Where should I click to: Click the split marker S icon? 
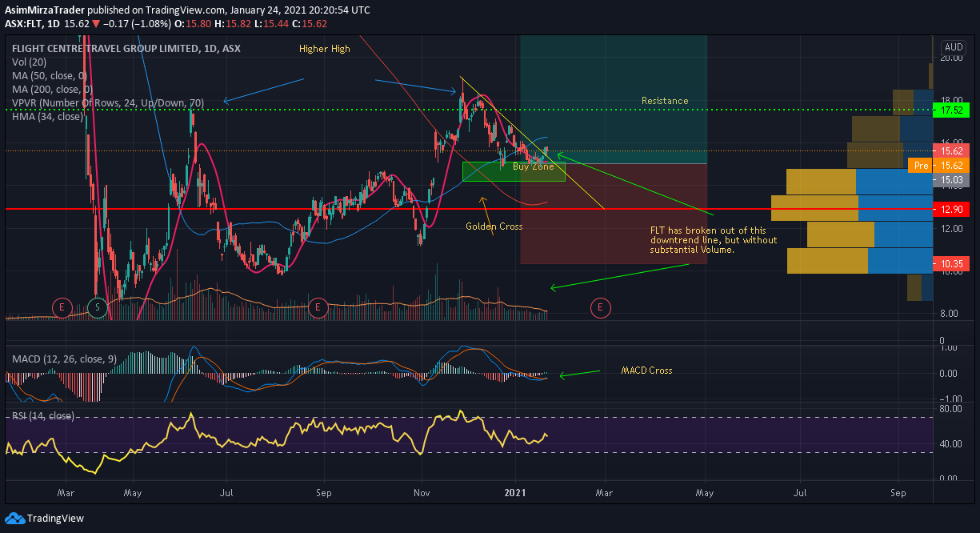click(98, 307)
